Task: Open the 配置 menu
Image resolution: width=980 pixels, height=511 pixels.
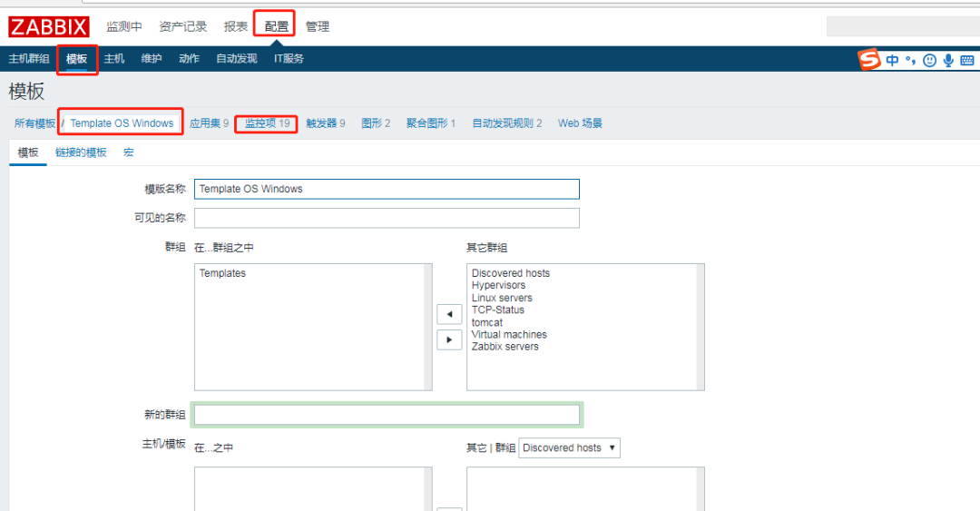Action: click(276, 26)
